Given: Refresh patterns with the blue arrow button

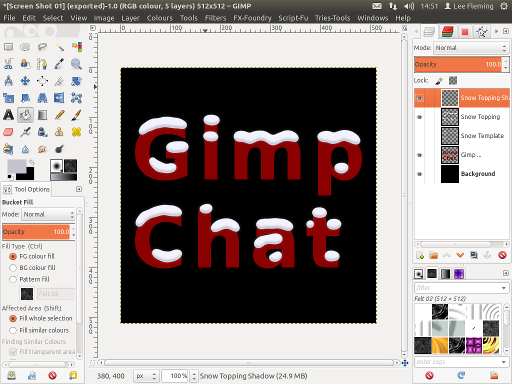Looking at the screenshot, I should (461, 376).
